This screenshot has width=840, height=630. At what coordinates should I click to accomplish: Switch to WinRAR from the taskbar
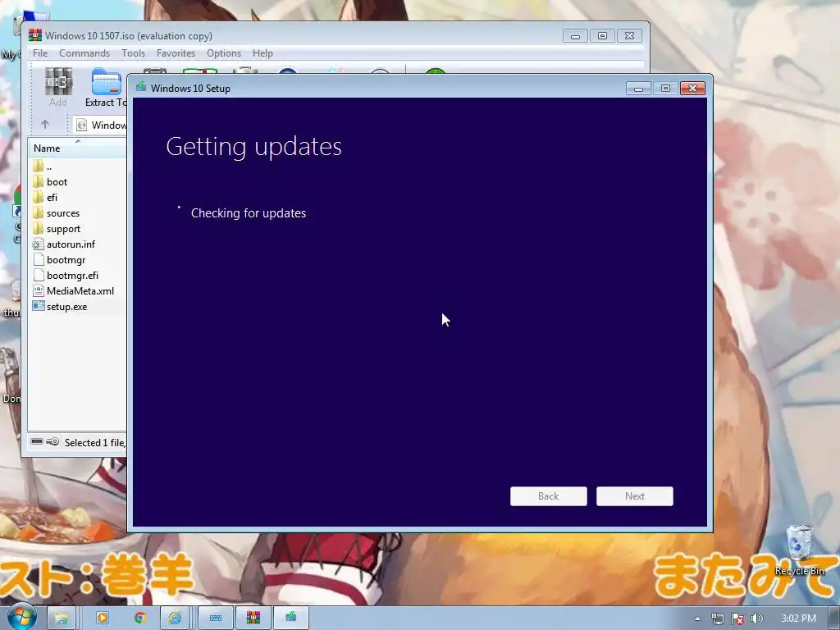coord(253,619)
